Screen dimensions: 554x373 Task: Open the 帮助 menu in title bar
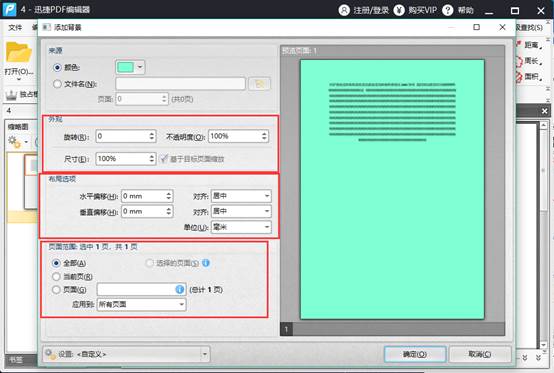[465, 10]
